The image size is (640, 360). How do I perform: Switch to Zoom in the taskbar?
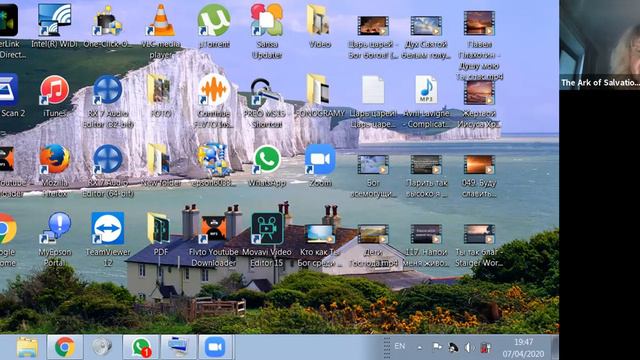pos(215,347)
